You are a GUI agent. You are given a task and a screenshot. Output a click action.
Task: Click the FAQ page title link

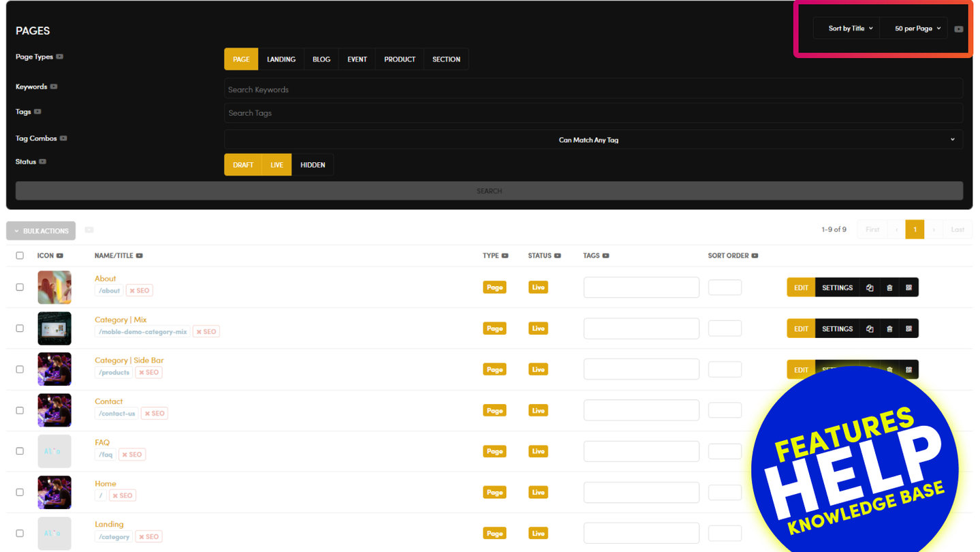tap(102, 442)
